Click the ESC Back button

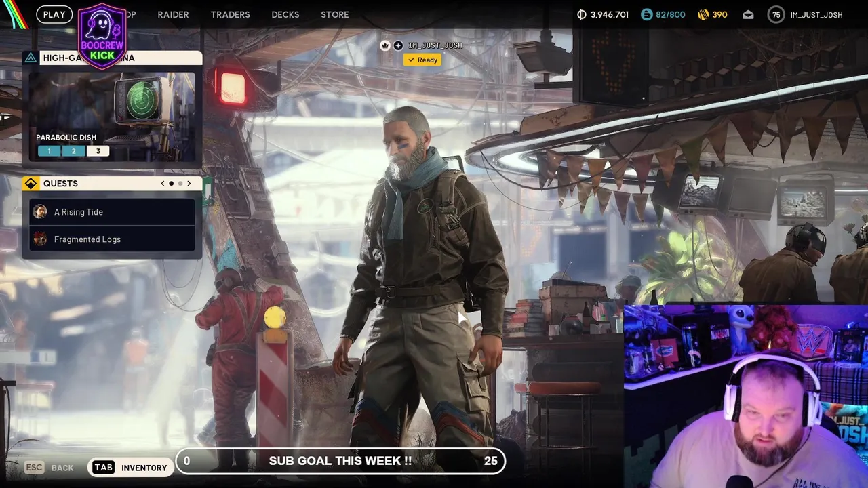coord(49,468)
